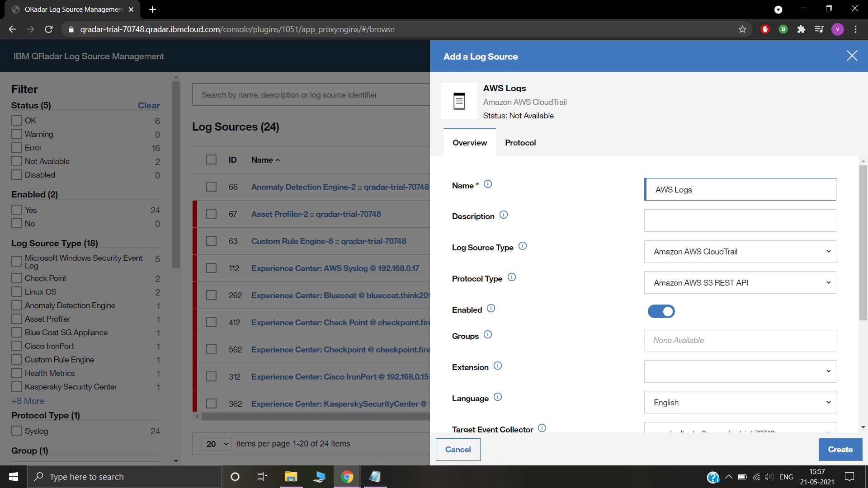Go back to the previous page
The height and width of the screenshot is (488, 868).
[13, 29]
